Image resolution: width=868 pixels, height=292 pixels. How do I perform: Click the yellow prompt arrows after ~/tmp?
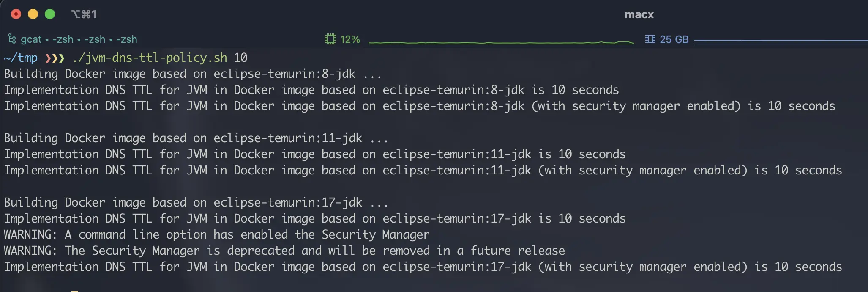pos(55,58)
